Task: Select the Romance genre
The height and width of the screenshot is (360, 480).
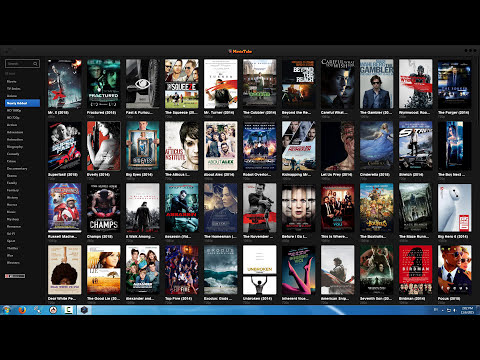Action: (14, 227)
